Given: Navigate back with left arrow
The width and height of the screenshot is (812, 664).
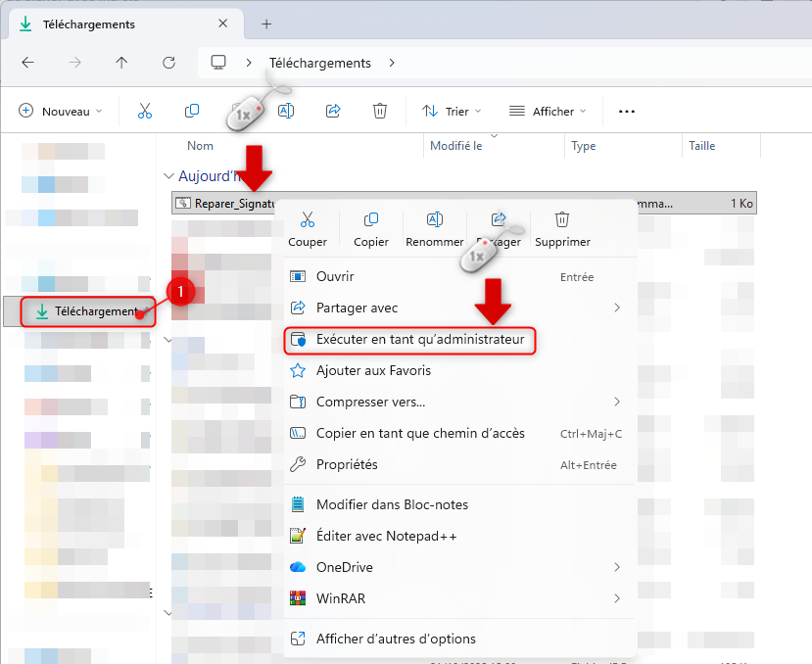Looking at the screenshot, I should pyautogui.click(x=28, y=63).
